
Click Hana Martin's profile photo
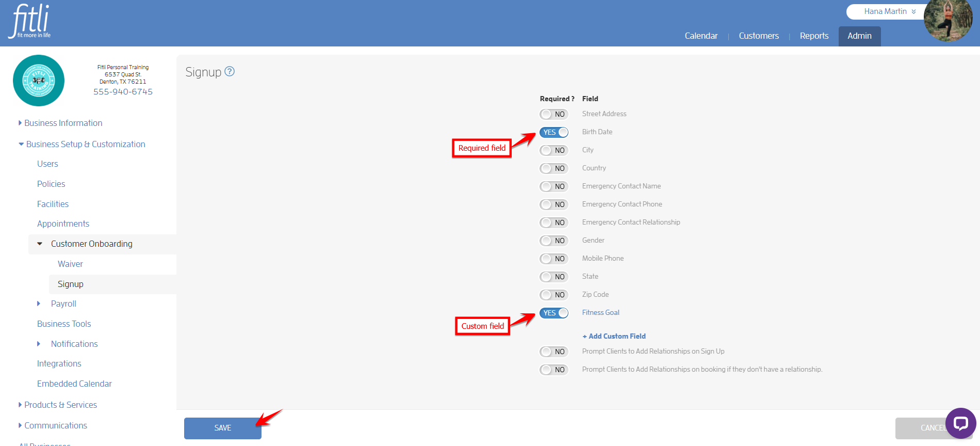point(948,21)
